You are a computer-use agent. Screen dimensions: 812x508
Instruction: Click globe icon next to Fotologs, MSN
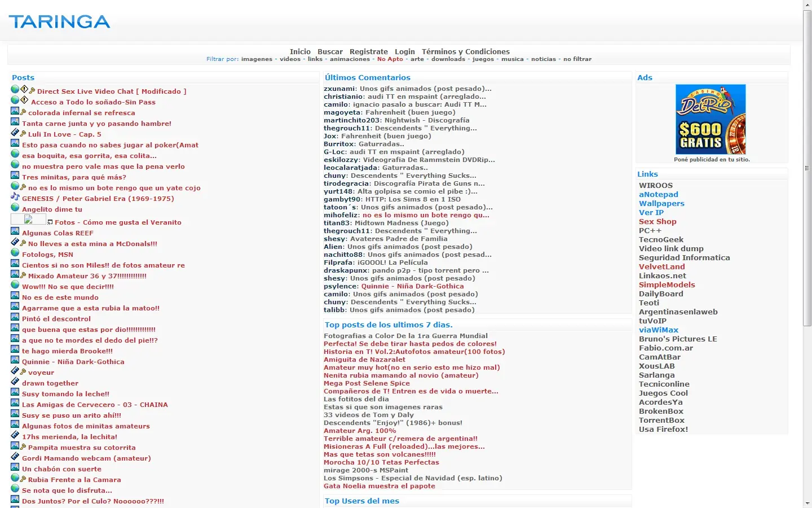pyautogui.click(x=15, y=252)
